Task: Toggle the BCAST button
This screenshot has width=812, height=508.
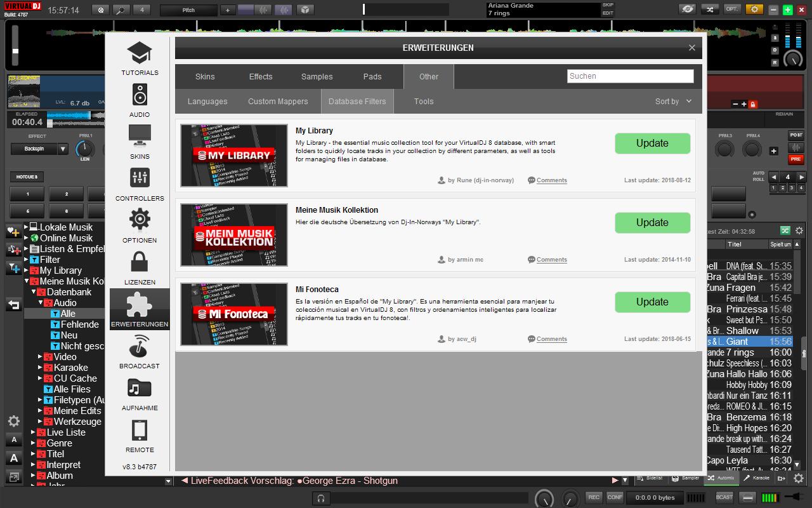Action: pyautogui.click(x=724, y=498)
